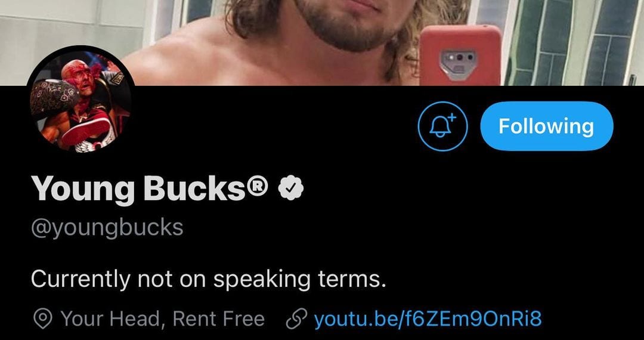Tap the 'Your Head, Rent Free' location text
The height and width of the screenshot is (340, 644).
point(162,319)
